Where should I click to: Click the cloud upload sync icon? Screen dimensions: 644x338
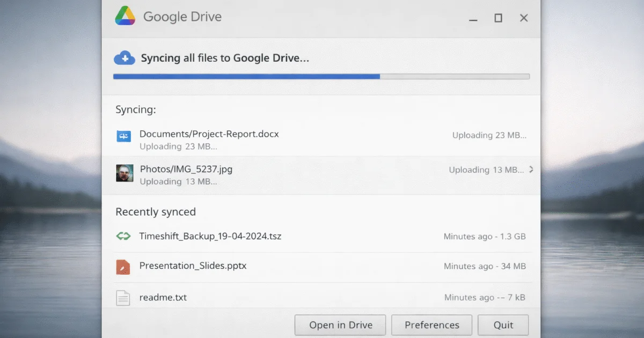coord(125,58)
